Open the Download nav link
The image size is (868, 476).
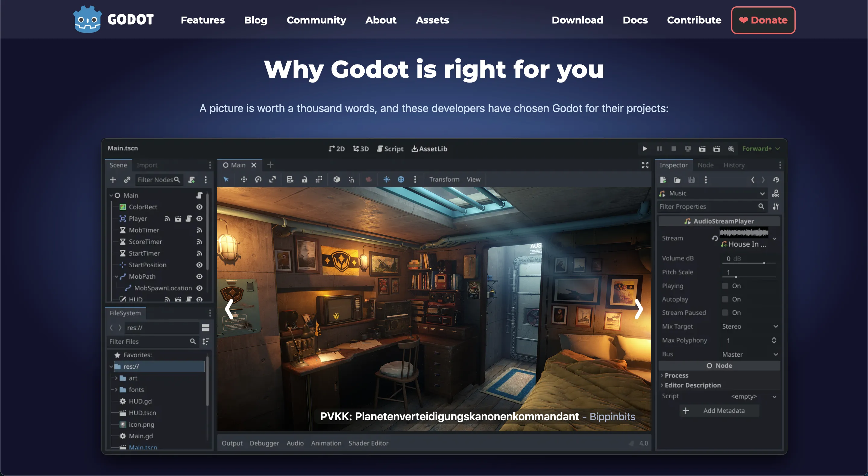pos(577,20)
